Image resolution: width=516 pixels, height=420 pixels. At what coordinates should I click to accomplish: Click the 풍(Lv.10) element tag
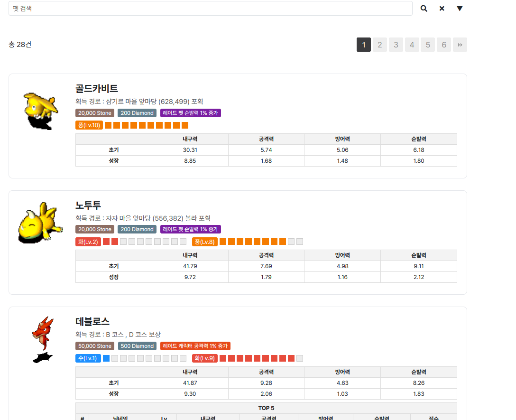[89, 125]
